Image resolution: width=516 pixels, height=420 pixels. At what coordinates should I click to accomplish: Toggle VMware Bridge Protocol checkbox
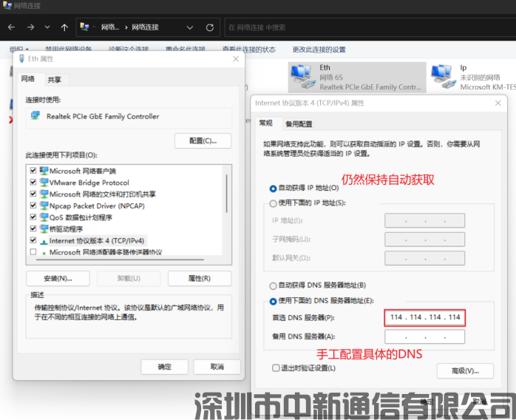coord(33,182)
